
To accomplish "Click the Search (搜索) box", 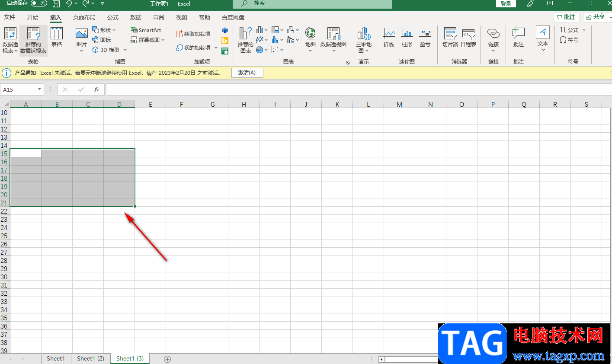I will pos(312,3).
